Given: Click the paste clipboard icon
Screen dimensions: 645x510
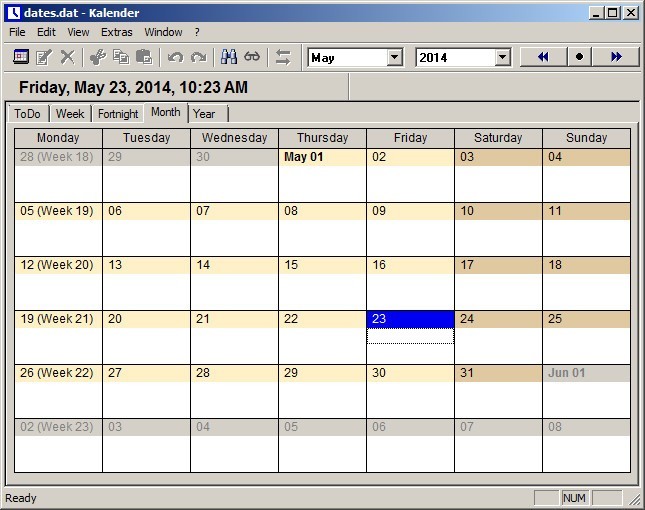Looking at the screenshot, I should pyautogui.click(x=144, y=57).
